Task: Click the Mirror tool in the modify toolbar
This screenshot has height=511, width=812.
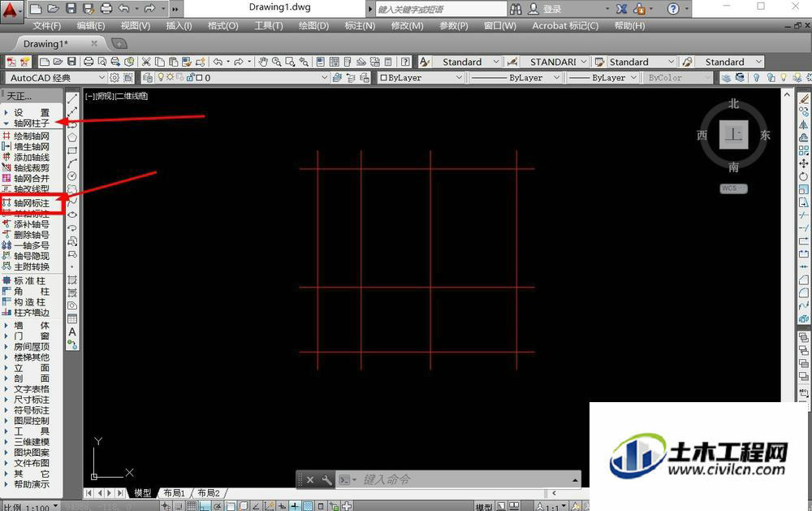Action: point(804,124)
